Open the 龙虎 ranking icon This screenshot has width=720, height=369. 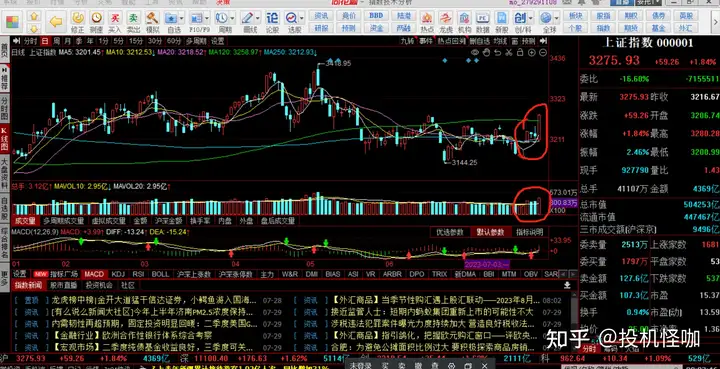446,22
